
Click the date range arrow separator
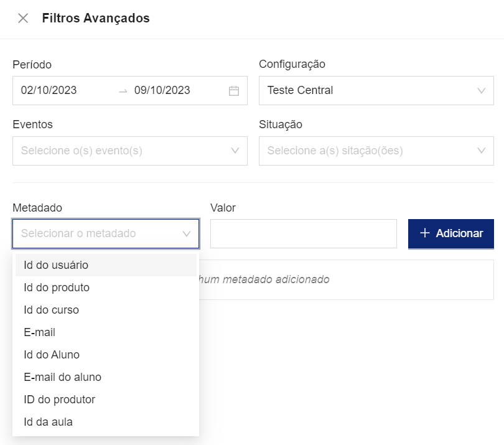[x=123, y=91]
